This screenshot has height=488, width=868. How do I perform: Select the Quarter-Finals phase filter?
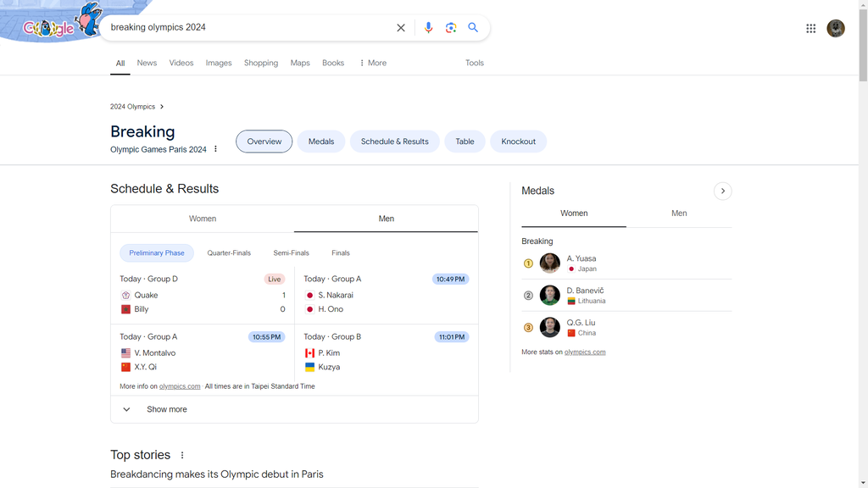pyautogui.click(x=229, y=252)
